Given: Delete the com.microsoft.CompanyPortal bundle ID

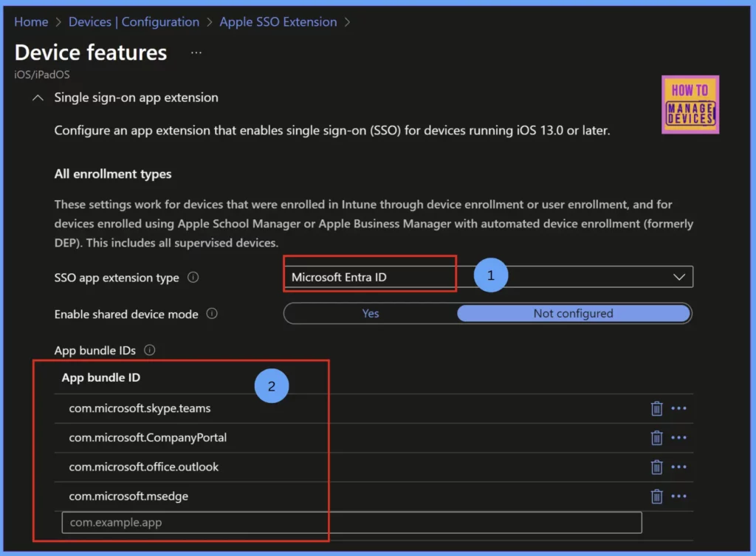Looking at the screenshot, I should [656, 438].
